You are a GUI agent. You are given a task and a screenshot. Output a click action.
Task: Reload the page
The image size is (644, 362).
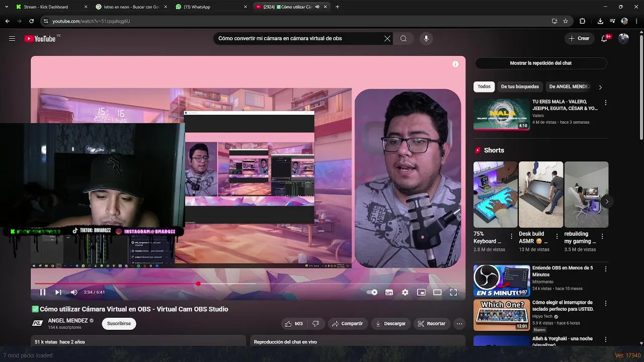pyautogui.click(x=31, y=21)
